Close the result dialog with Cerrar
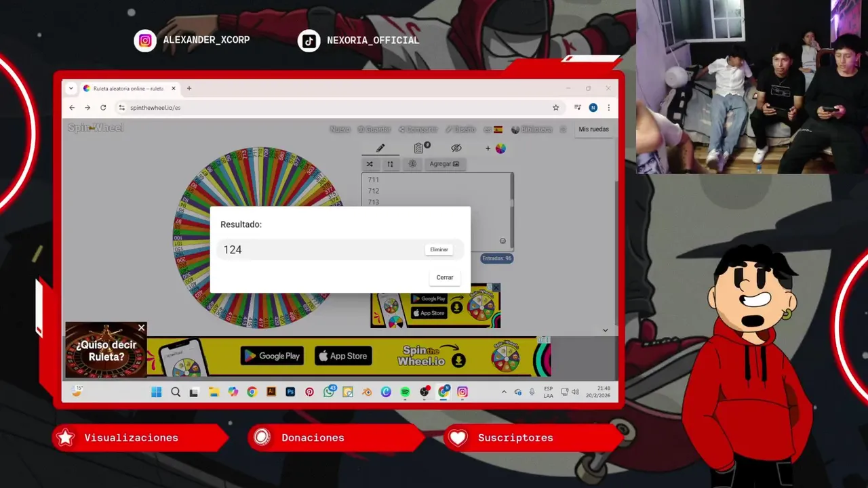Viewport: 868px width, 488px height. coord(445,277)
